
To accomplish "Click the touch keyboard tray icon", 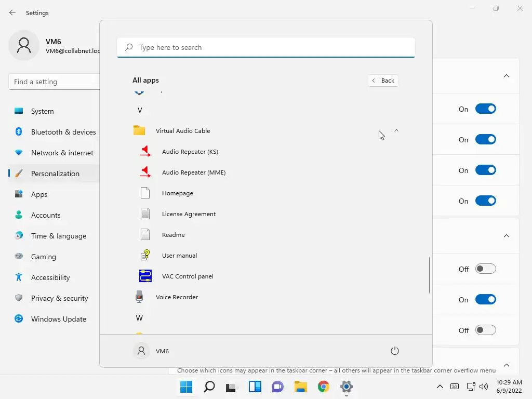I will [x=454, y=387].
